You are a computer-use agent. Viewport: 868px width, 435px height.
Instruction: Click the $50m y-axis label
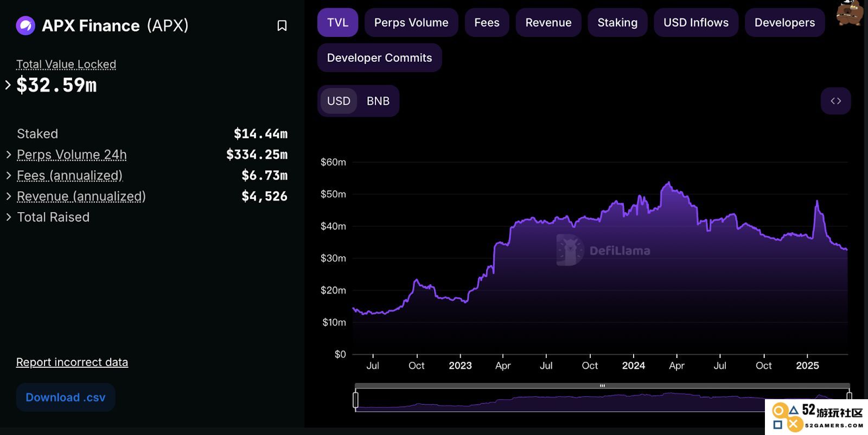pos(333,194)
